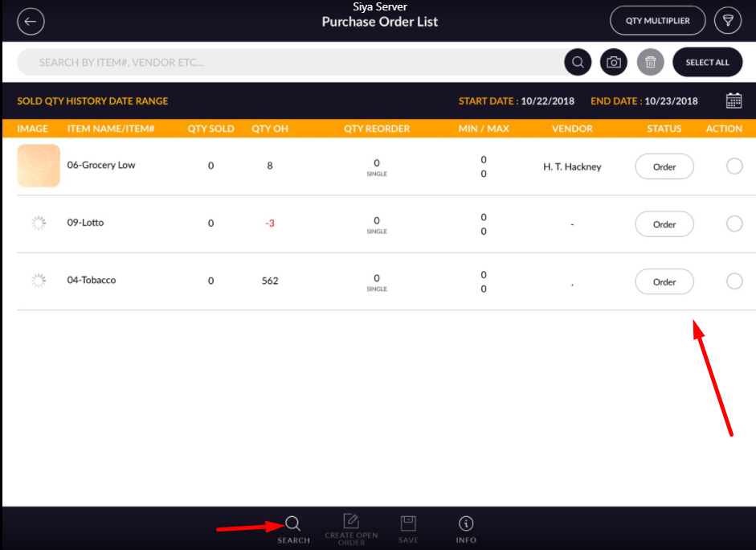Click the camera icon next to search bar
This screenshot has width=756, height=550.
(x=614, y=62)
